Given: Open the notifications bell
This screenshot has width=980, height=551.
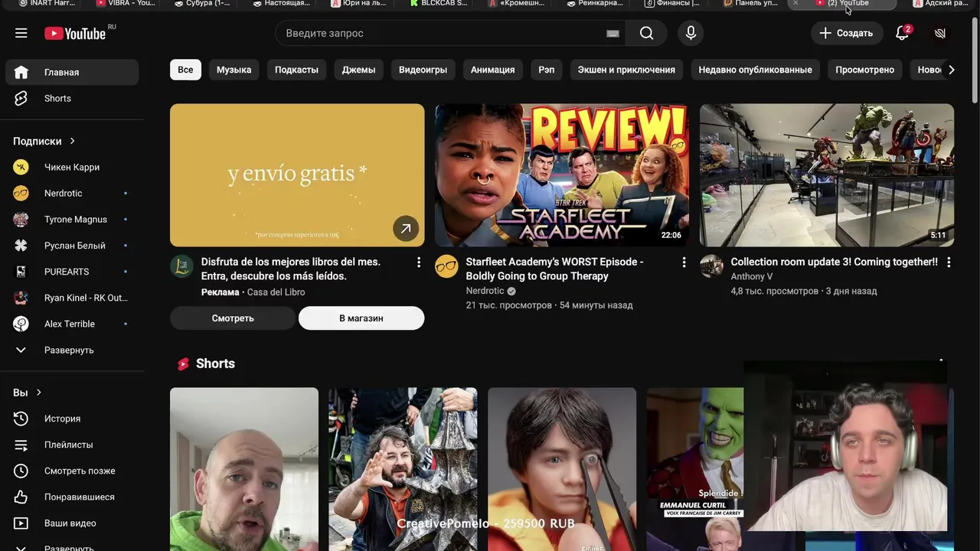Looking at the screenshot, I should (903, 33).
